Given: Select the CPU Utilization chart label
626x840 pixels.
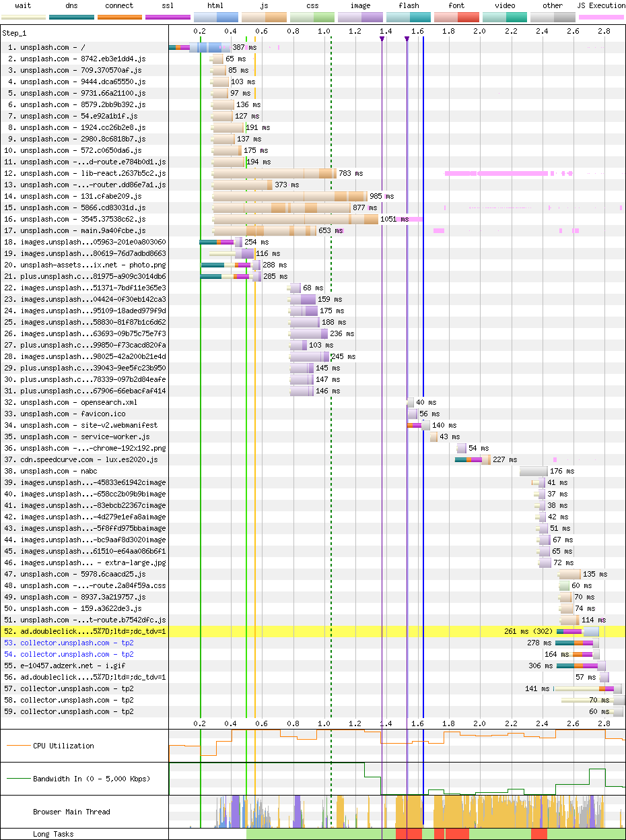Looking at the screenshot, I should click(63, 746).
